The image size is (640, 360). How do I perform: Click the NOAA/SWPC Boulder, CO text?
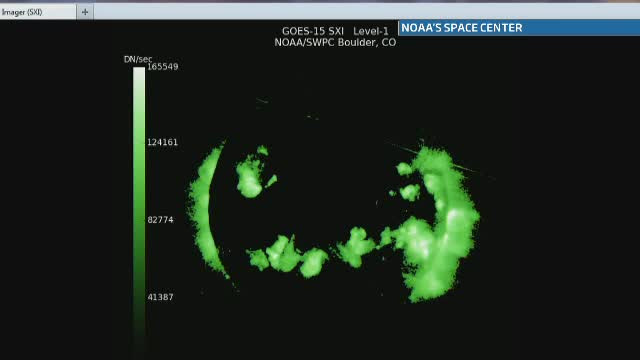(x=335, y=42)
